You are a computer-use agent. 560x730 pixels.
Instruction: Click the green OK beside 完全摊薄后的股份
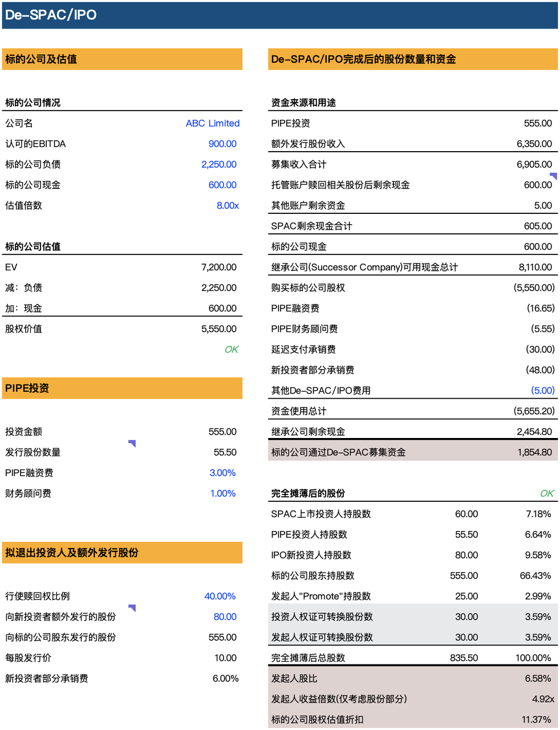[x=546, y=493]
